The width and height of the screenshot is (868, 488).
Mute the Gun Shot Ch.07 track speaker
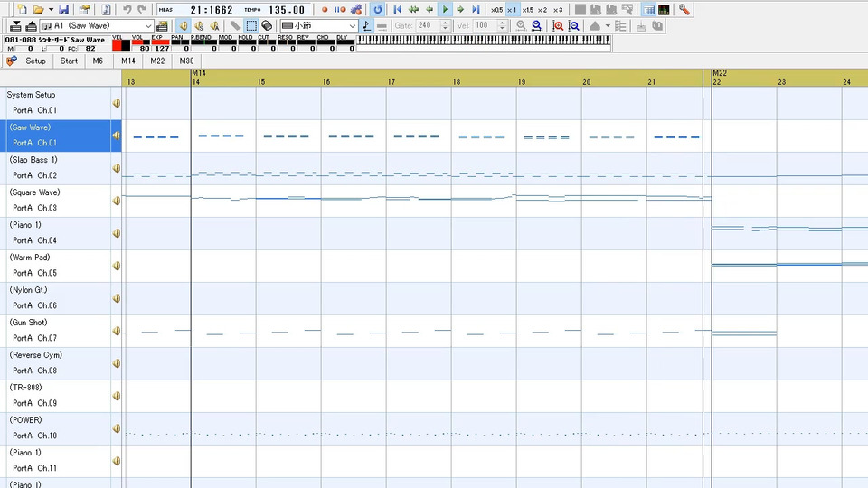pos(117,331)
